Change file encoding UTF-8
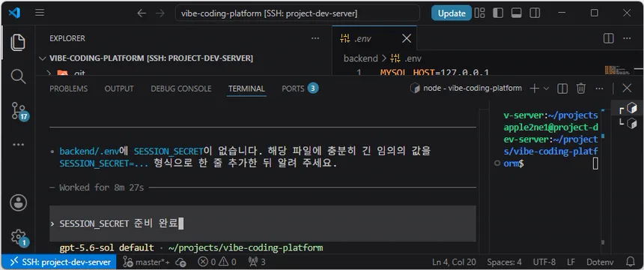Image resolution: width=644 pixels, height=270 pixels. [544, 262]
